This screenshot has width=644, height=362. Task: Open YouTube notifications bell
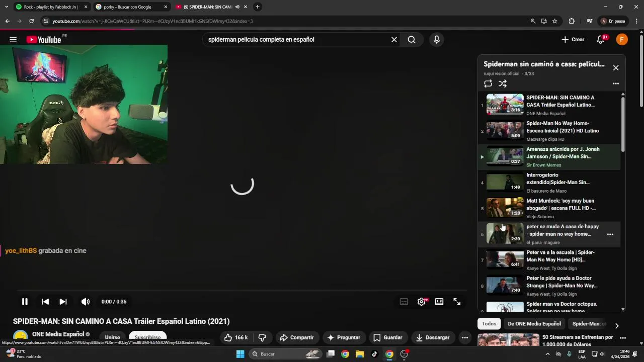600,40
